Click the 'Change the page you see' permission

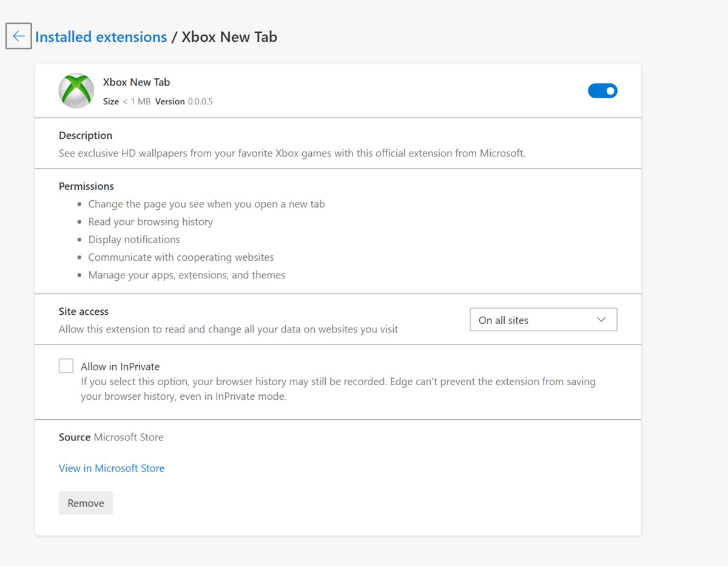pyautogui.click(x=207, y=204)
